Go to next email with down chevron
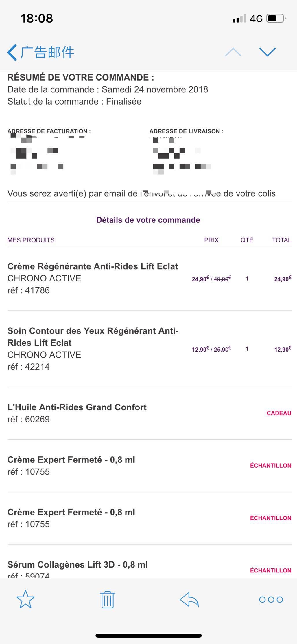Image resolution: width=297 pixels, height=644 pixels. click(x=268, y=52)
